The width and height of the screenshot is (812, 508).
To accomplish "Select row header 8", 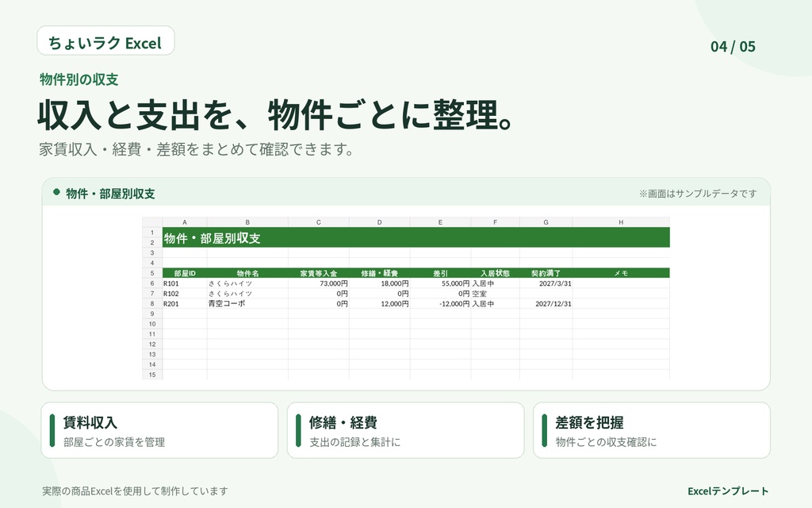I will [152, 304].
